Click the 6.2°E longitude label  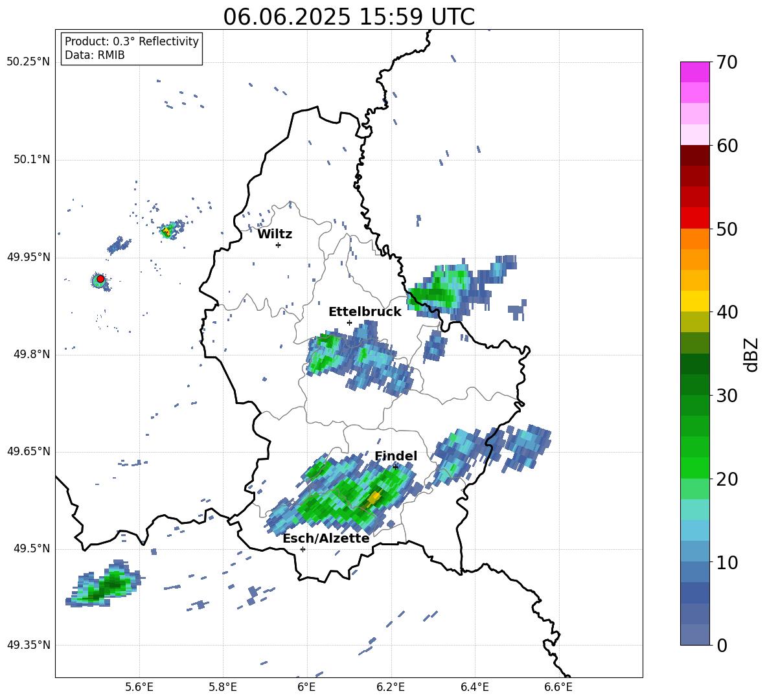[391, 687]
